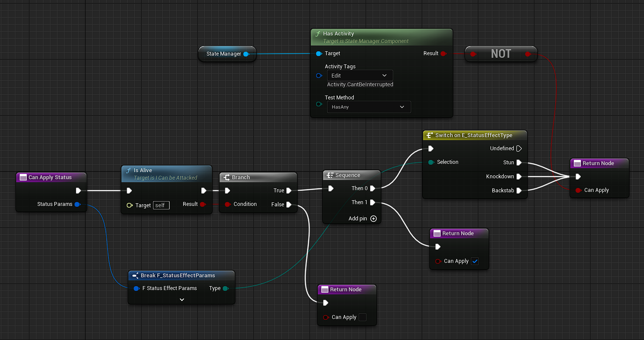Click the Is Alive node title

[x=143, y=170]
